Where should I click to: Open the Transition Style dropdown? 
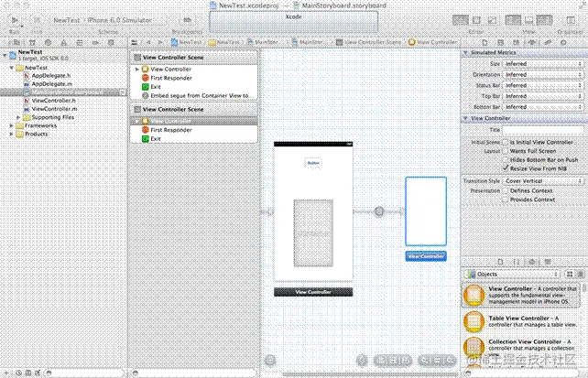(x=542, y=181)
